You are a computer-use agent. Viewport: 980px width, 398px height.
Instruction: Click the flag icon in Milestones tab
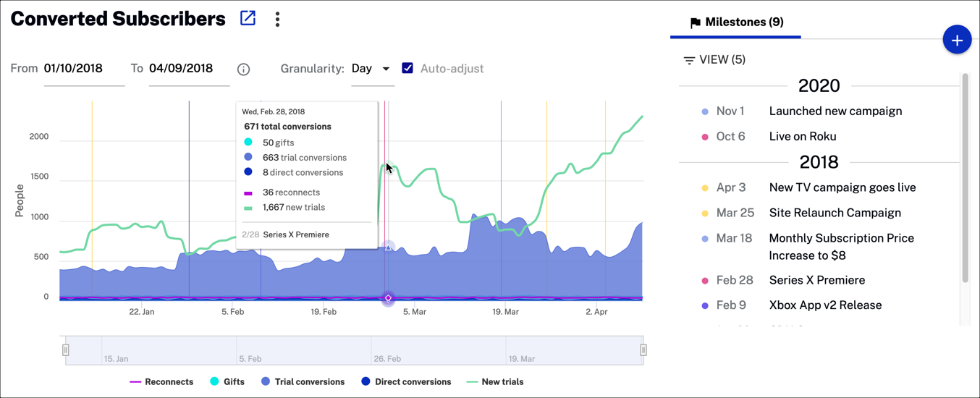pyautogui.click(x=695, y=23)
